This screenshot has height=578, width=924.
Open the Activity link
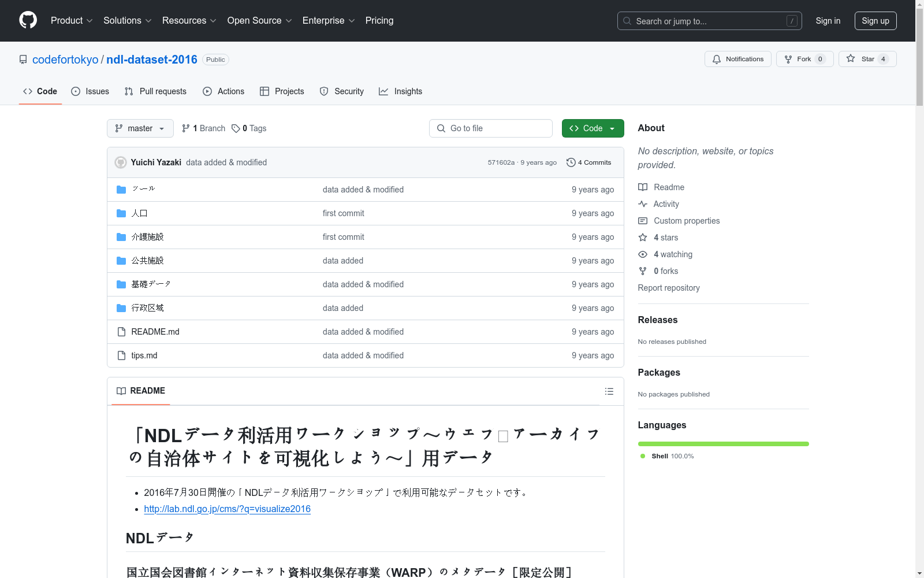658,204
